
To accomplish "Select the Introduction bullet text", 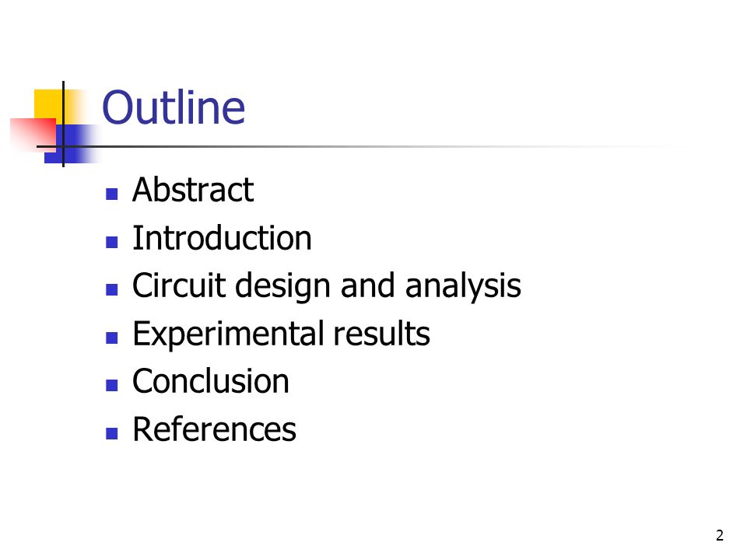I will click(x=222, y=238).
